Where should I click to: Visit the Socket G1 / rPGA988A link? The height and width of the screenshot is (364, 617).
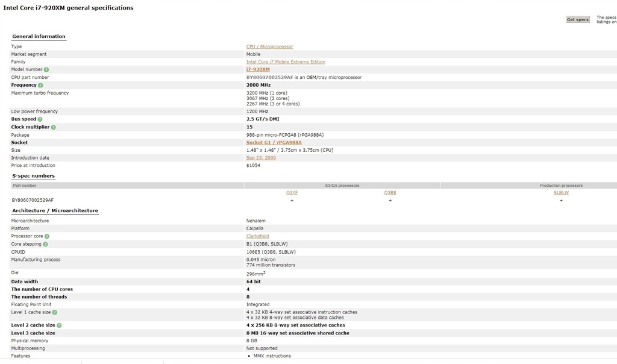[274, 142]
